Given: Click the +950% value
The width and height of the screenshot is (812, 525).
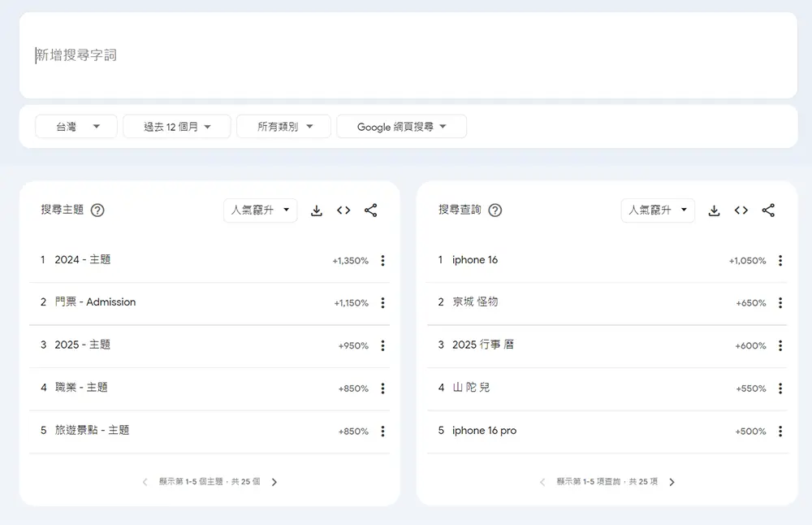Looking at the screenshot, I should (x=354, y=345).
